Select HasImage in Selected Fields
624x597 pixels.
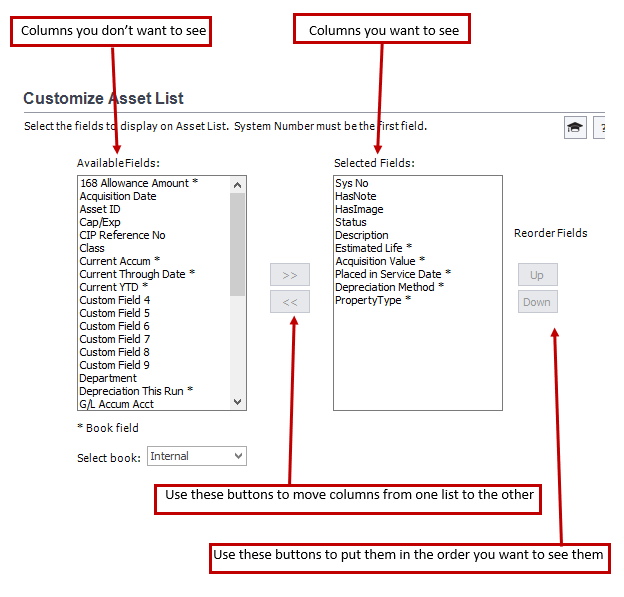click(x=359, y=209)
